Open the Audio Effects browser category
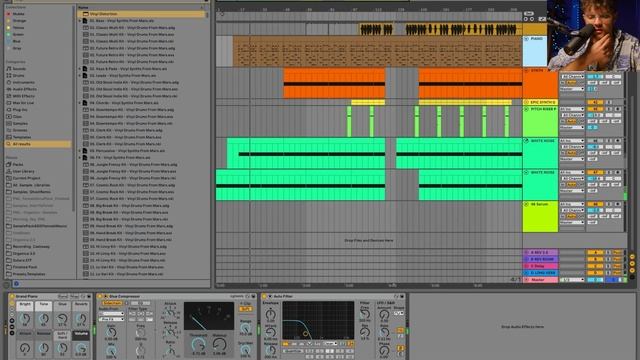This screenshot has height=360, width=640. pos(24,89)
